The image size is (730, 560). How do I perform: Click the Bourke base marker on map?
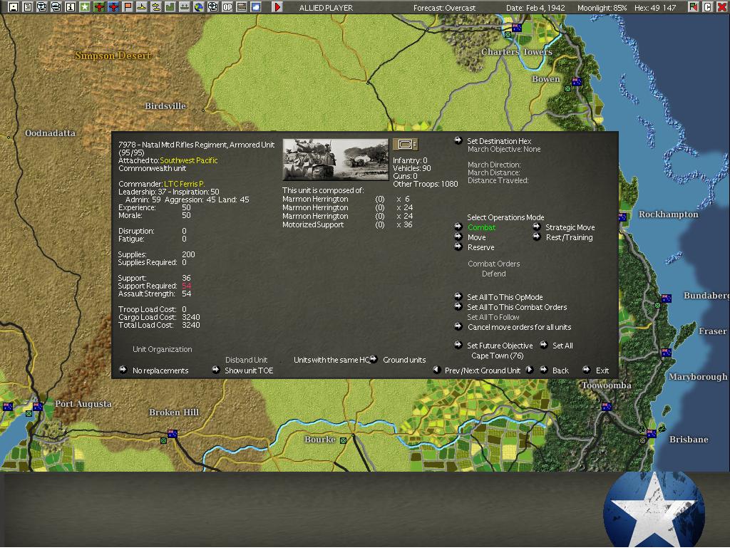(x=343, y=440)
